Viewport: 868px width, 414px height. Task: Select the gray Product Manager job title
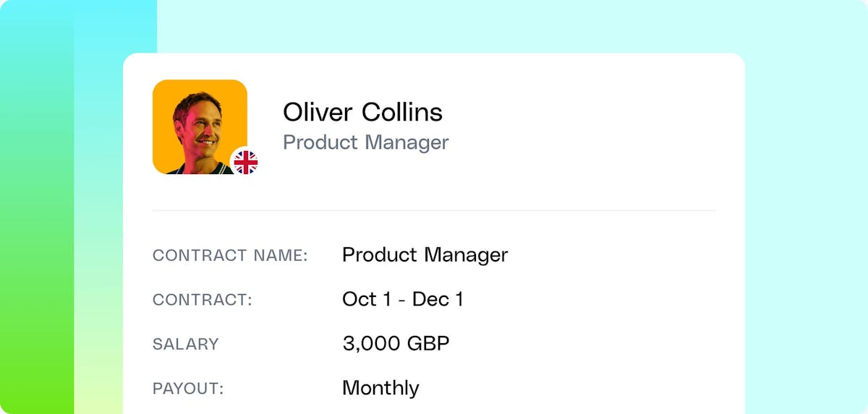point(365,142)
